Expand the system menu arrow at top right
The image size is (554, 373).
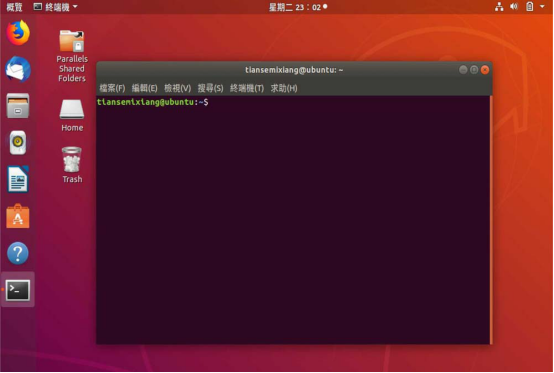tap(542, 6)
